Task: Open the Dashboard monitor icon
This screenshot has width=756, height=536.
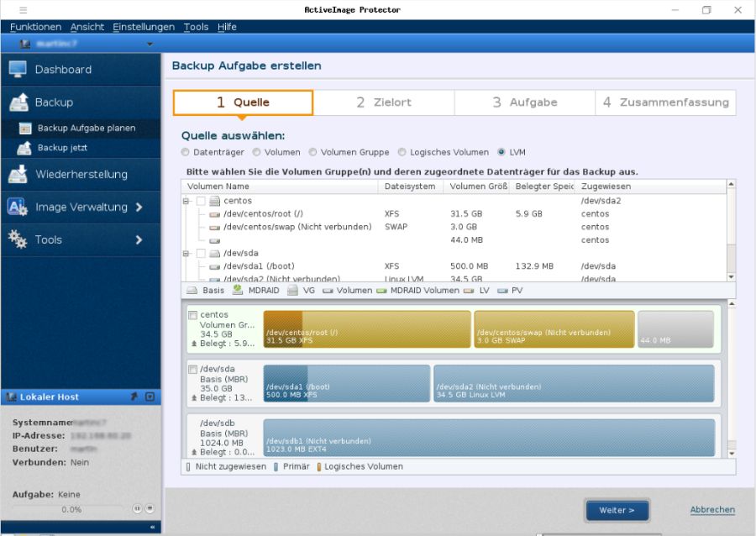Action: (18, 70)
